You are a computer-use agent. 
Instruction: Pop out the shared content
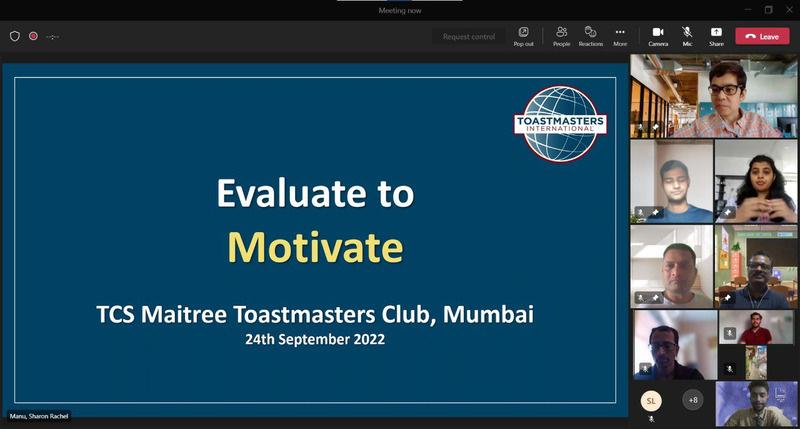[523, 37]
